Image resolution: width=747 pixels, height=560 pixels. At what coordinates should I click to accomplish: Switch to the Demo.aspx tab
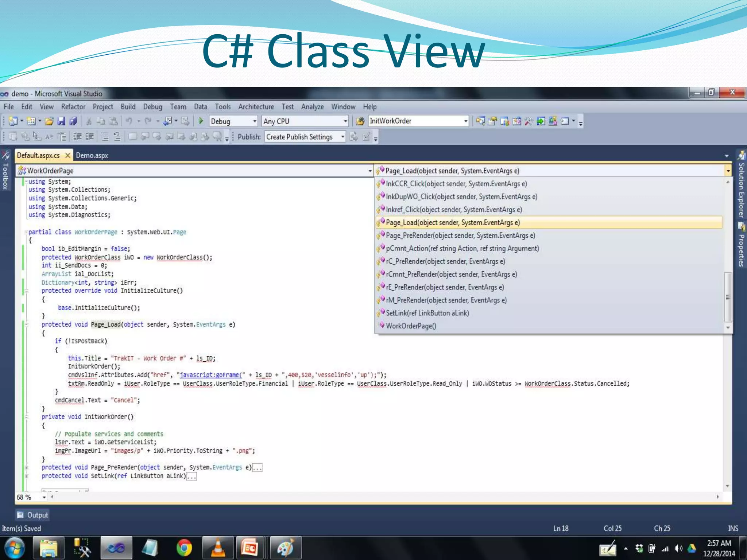[92, 155]
